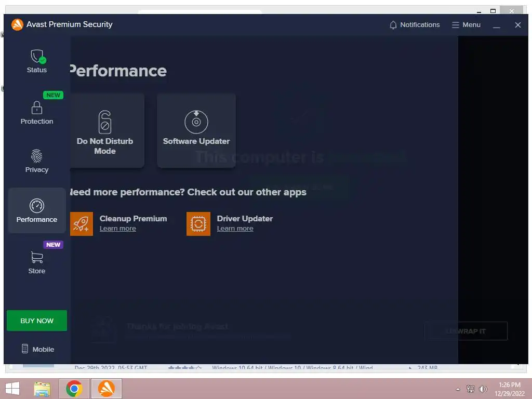Switch to Google Chrome on taskbar

(74, 389)
